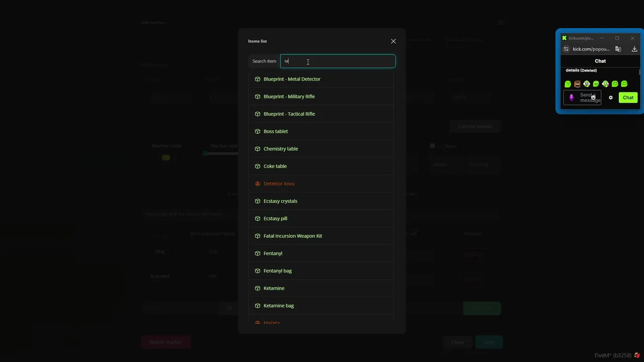
Task: Focus the Search item input field
Action: [338, 61]
